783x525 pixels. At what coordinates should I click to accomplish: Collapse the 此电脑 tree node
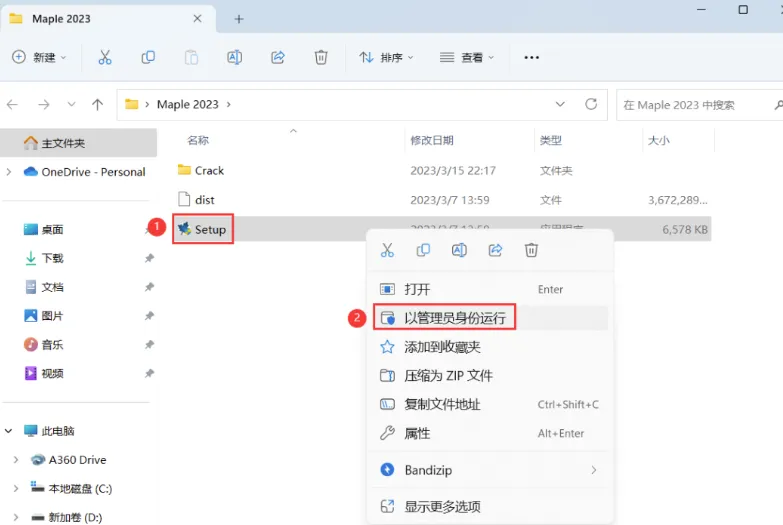coord(8,431)
